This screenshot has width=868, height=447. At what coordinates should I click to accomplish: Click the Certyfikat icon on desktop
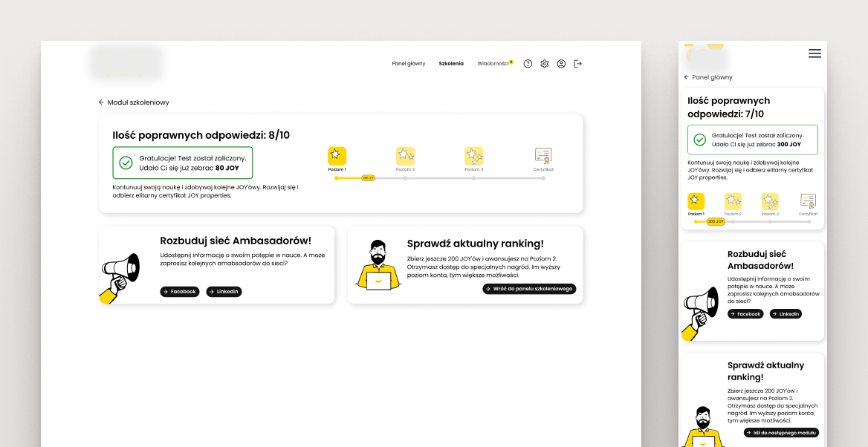click(x=543, y=156)
